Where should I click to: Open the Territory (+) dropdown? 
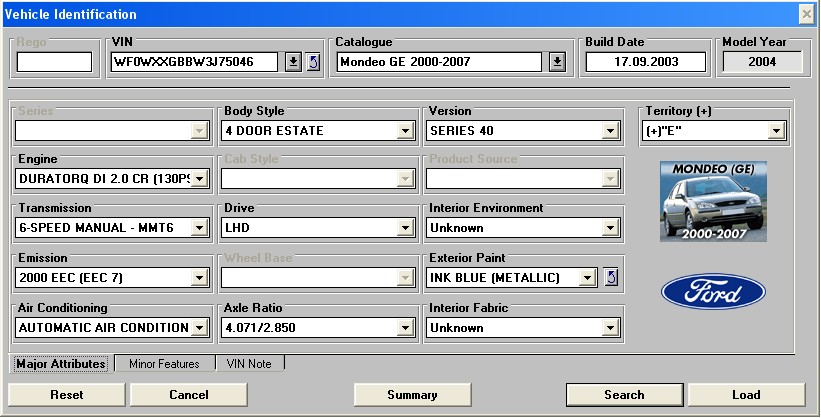coord(776,131)
